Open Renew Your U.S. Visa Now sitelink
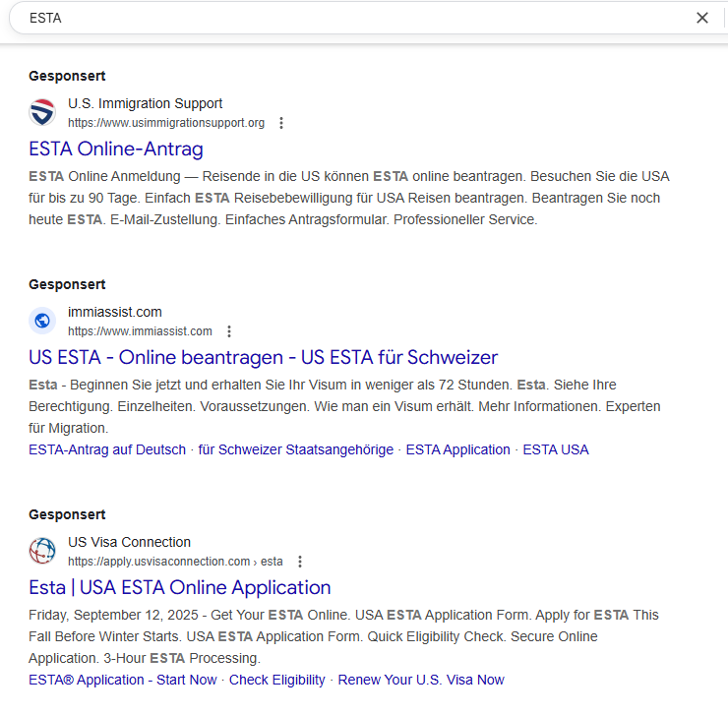The height and width of the screenshot is (715, 728). pyautogui.click(x=421, y=681)
